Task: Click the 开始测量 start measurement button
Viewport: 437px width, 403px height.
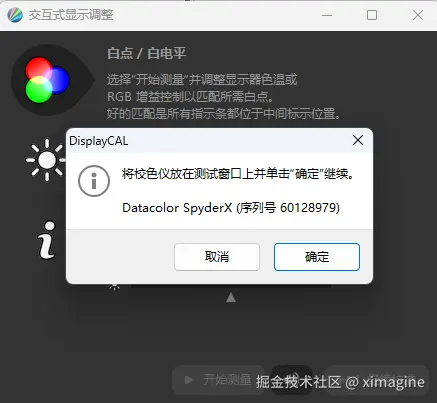Action: click(219, 380)
